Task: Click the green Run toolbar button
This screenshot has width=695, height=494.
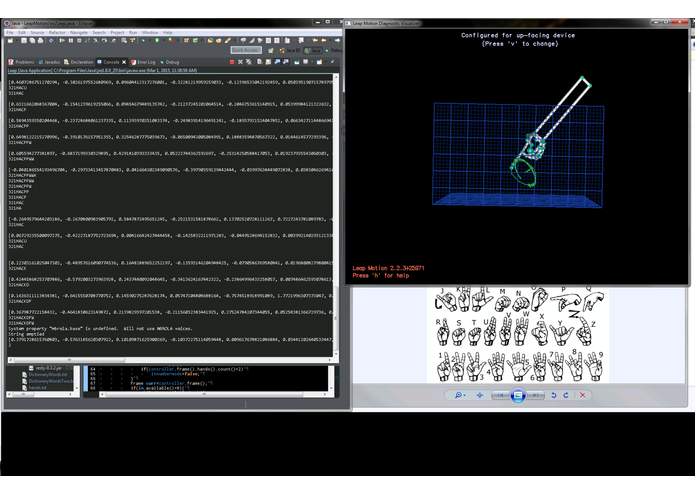Action: pos(157,40)
